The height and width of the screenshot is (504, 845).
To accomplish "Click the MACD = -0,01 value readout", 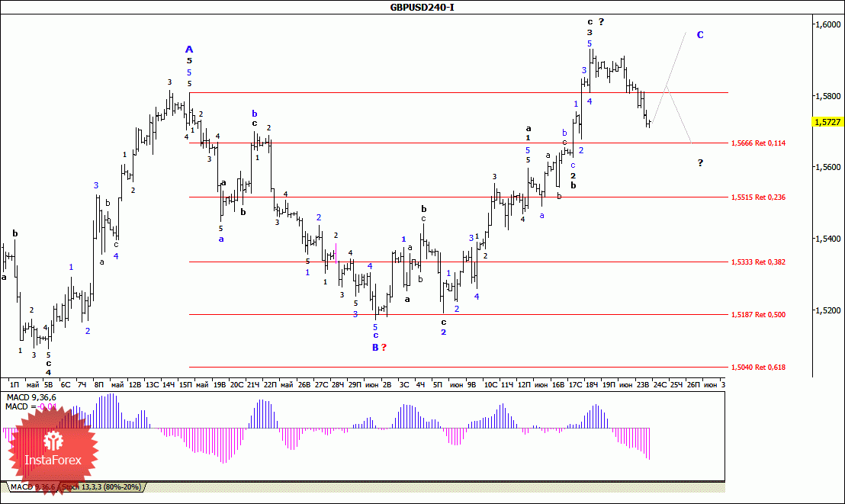I will click(x=31, y=407).
